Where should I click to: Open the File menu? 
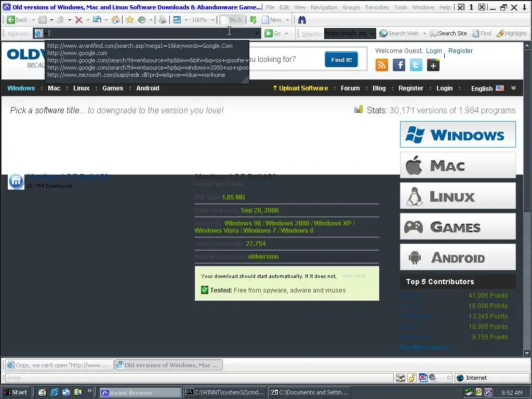click(x=270, y=7)
